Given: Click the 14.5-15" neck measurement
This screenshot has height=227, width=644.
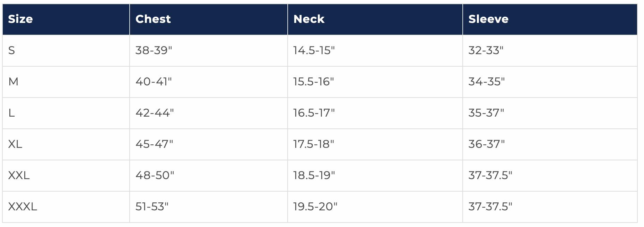Looking at the screenshot, I should pyautogui.click(x=314, y=51).
